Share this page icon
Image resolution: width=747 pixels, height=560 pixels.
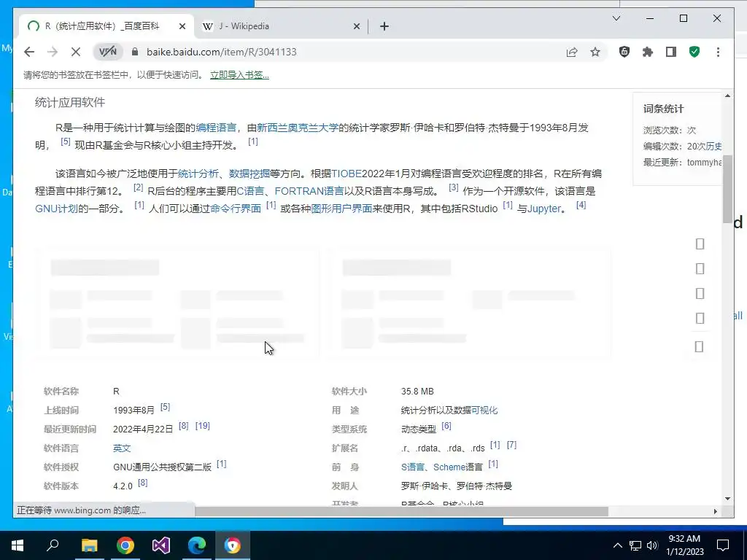pos(572,52)
